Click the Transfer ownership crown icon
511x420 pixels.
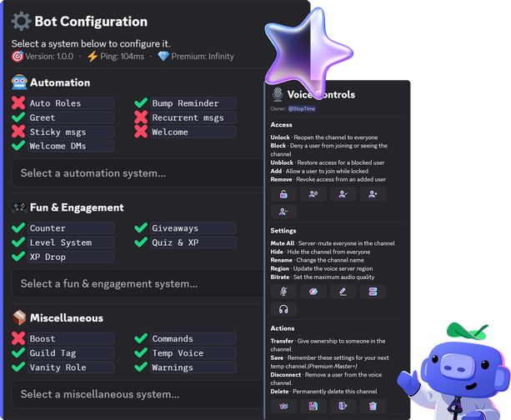(283, 406)
